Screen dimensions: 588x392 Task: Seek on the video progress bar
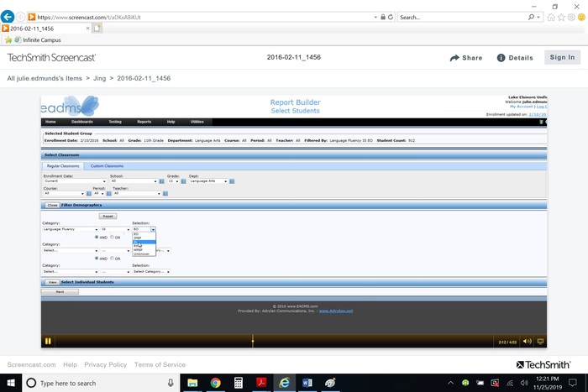[x=252, y=341]
